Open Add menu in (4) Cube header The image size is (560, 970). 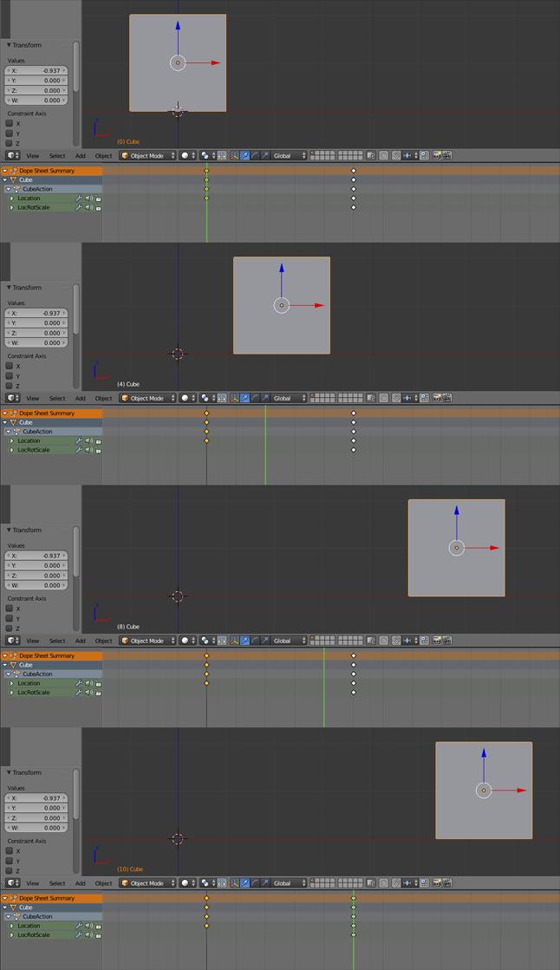tap(81, 399)
